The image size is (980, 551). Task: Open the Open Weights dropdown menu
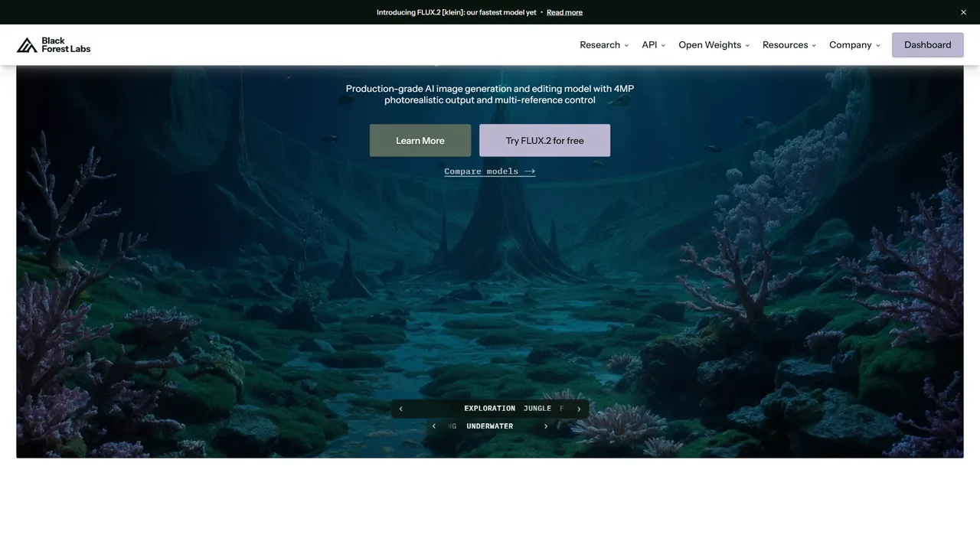[714, 45]
